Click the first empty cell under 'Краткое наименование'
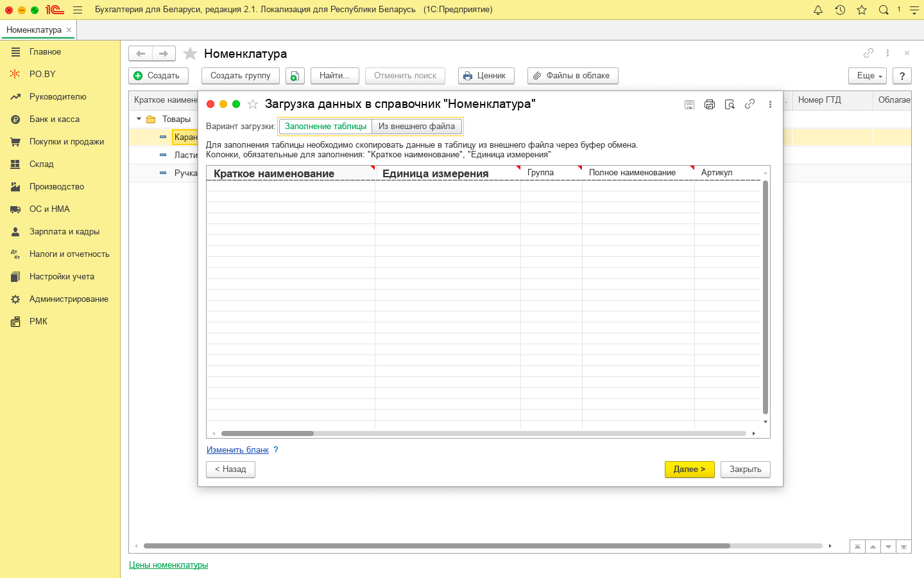 click(290, 186)
